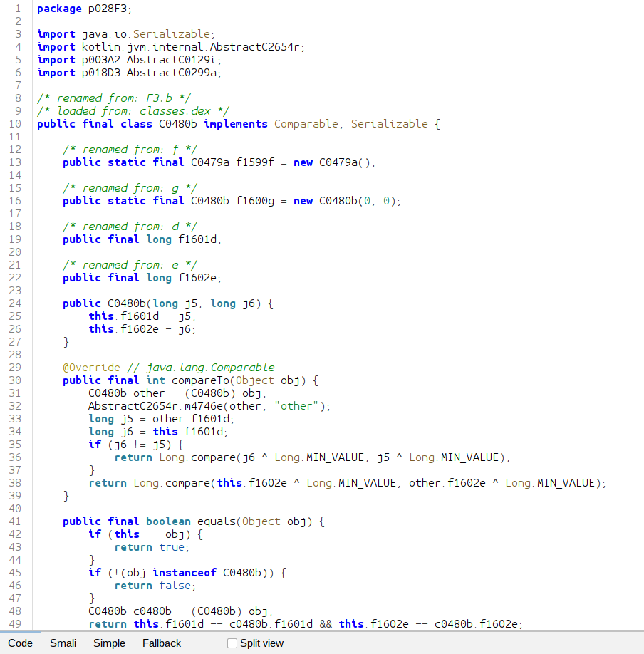The width and height of the screenshot is (644, 654).
Task: Click the compareTo method name
Action: pyautogui.click(x=202, y=380)
